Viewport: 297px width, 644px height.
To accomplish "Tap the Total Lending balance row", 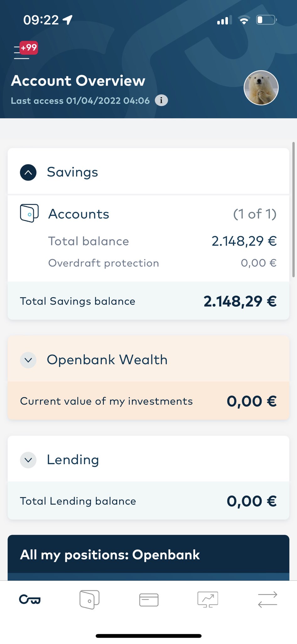I will pyautogui.click(x=148, y=501).
